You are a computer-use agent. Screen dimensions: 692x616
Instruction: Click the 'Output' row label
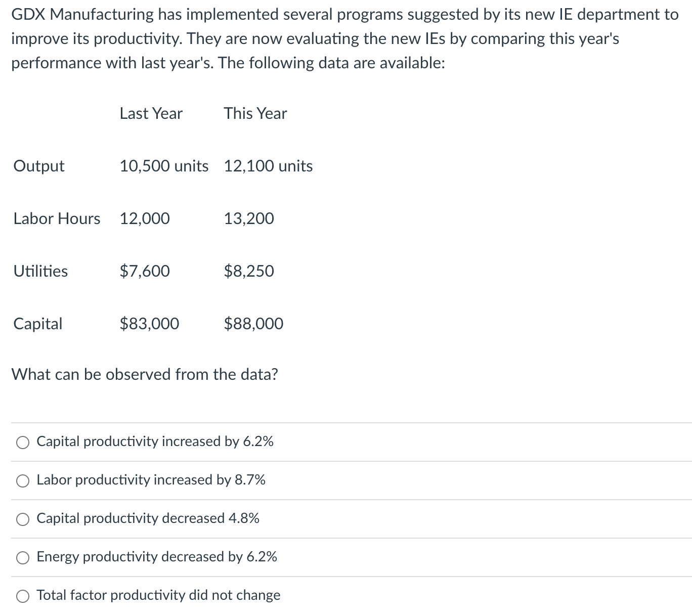tap(38, 166)
